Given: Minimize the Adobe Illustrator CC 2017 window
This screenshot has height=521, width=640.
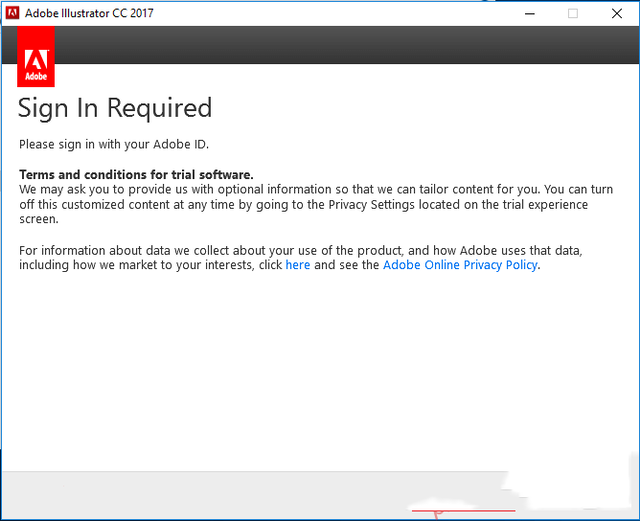Looking at the screenshot, I should [530, 13].
